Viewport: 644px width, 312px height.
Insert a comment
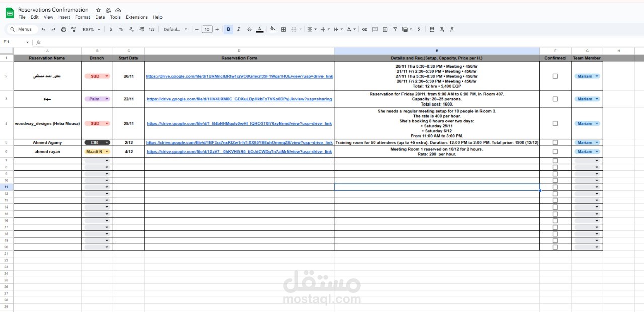click(x=375, y=29)
